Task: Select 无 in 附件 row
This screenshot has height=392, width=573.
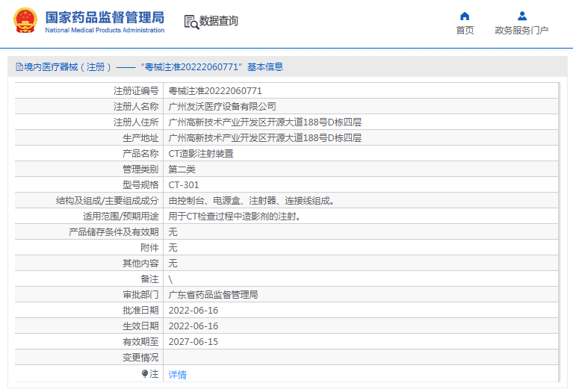Action: [173, 248]
